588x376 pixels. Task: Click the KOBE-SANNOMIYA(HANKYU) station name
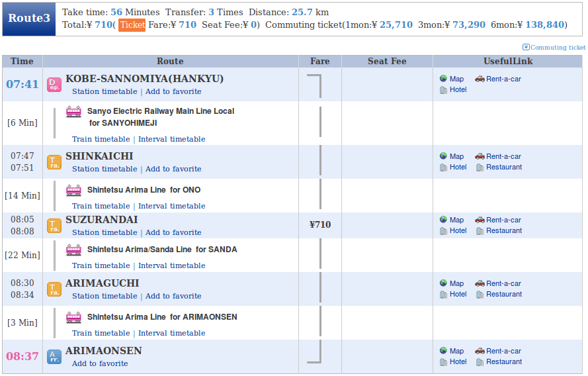(144, 79)
